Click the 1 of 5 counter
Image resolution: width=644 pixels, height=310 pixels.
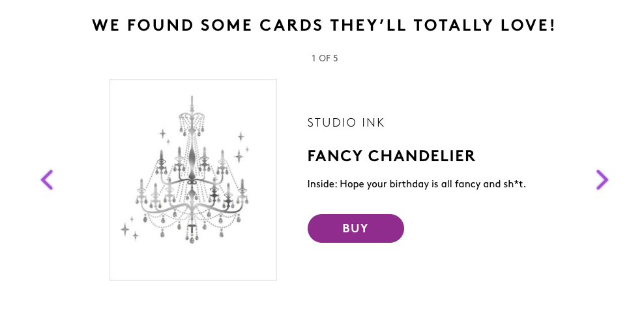point(324,59)
